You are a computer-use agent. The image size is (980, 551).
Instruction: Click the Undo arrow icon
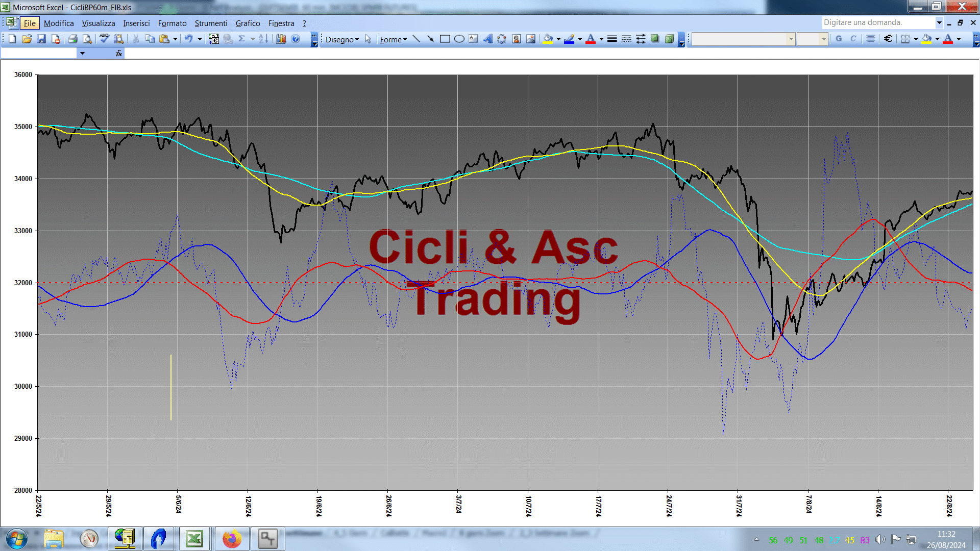click(188, 39)
